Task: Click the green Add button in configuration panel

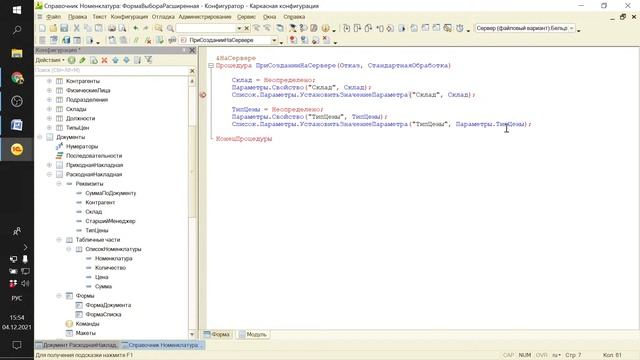Action: click(x=71, y=60)
